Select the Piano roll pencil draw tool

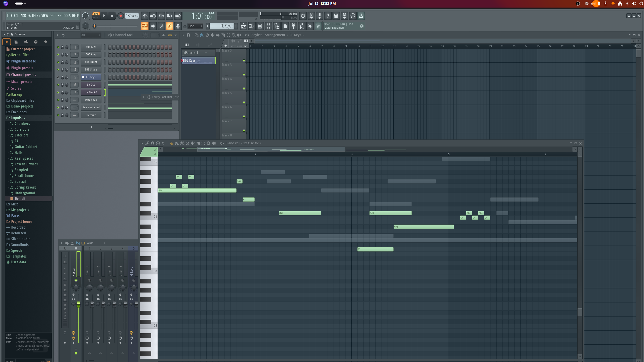tap(171, 143)
